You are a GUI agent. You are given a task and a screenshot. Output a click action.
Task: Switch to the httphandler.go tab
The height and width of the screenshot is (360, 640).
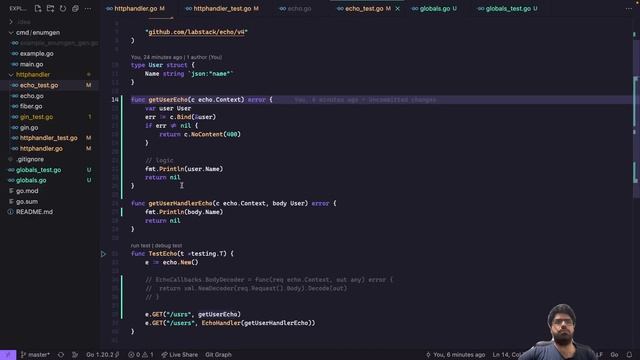tap(136, 8)
